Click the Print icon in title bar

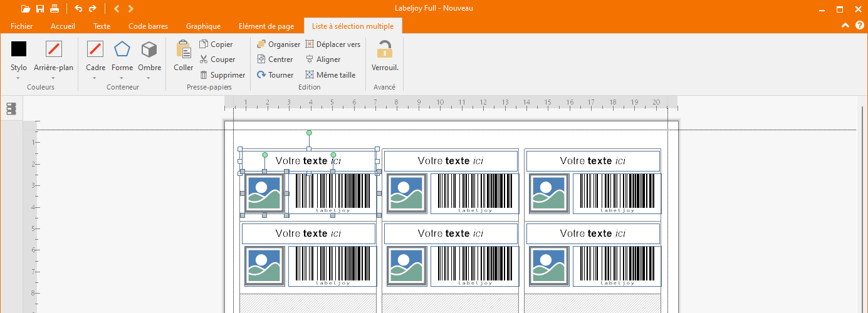55,9
